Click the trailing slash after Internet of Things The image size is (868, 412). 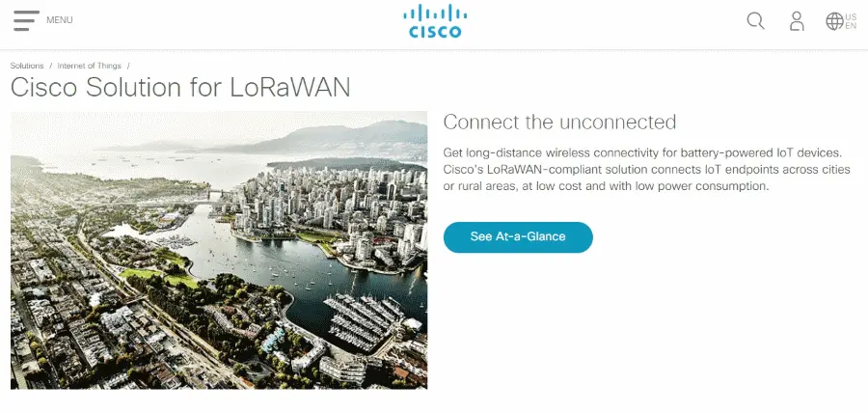[128, 66]
